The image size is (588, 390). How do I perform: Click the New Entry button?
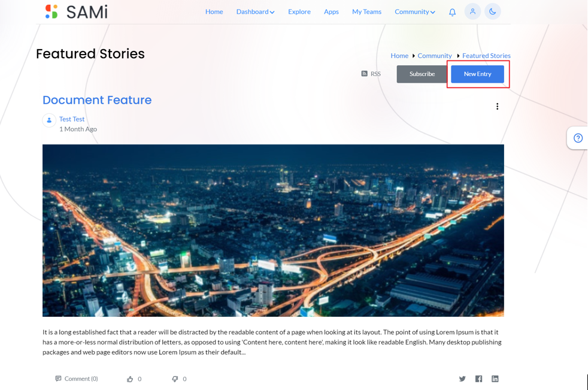click(x=477, y=74)
